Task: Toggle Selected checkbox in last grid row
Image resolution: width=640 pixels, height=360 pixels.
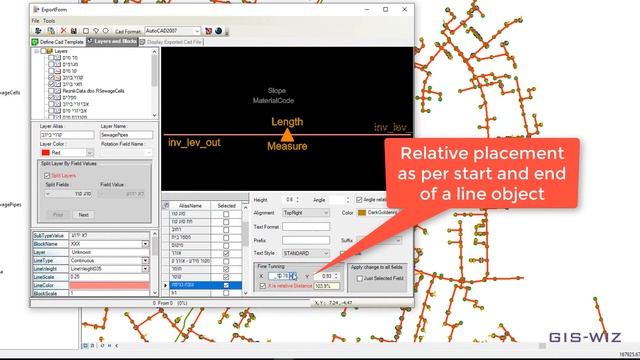Action: (x=226, y=293)
